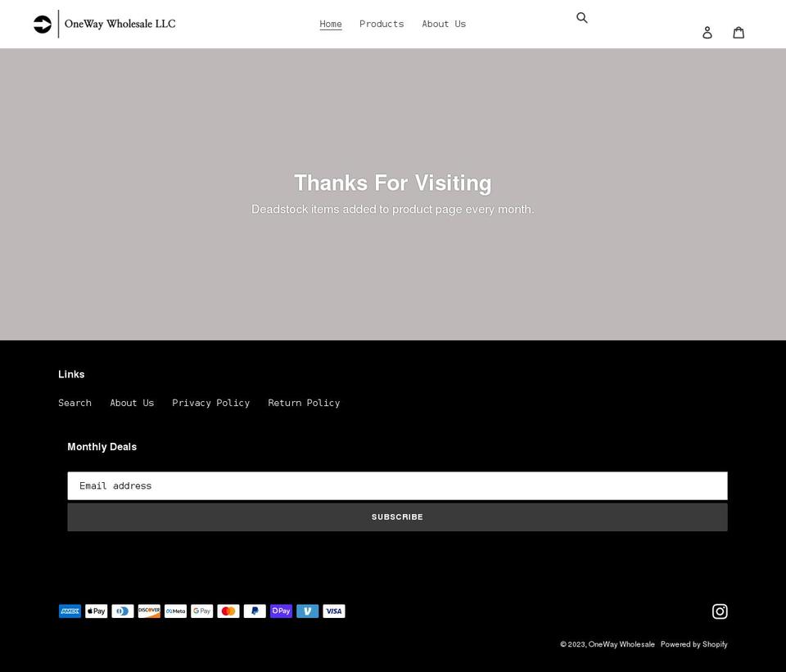Open the shopping cart icon
786x672 pixels.
tap(739, 32)
